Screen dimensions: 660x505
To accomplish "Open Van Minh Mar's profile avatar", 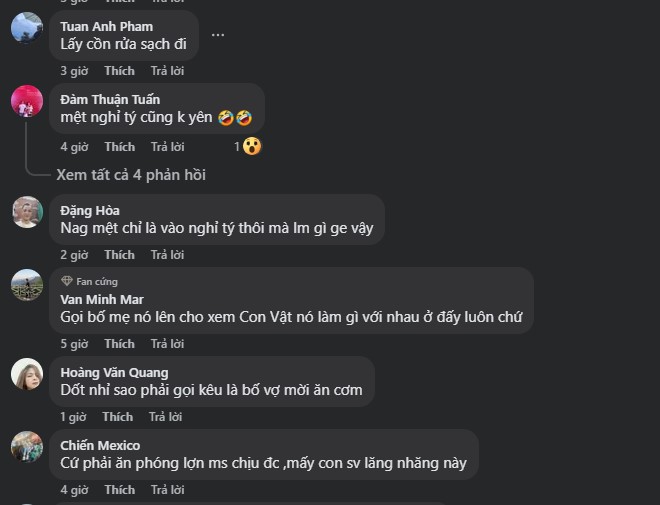I will click(27, 285).
